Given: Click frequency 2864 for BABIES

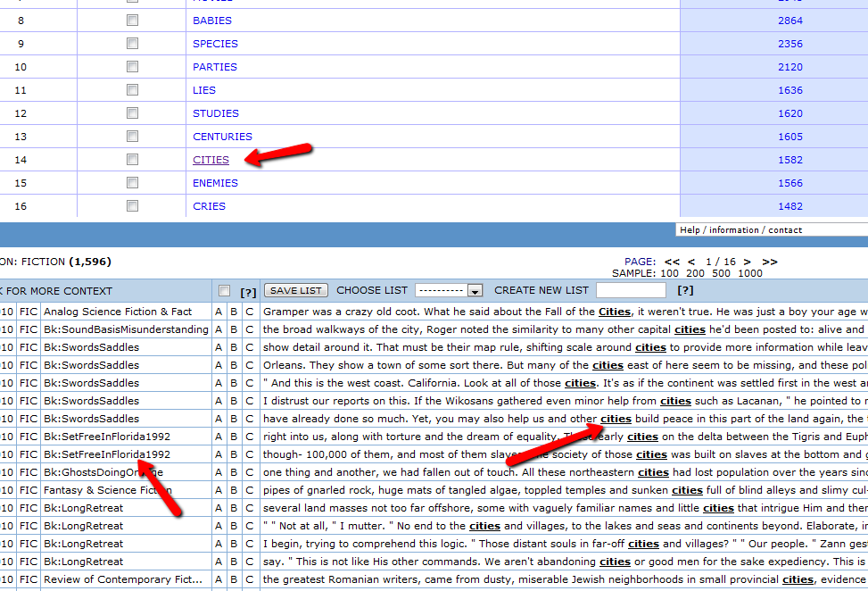Looking at the screenshot, I should coord(790,21).
